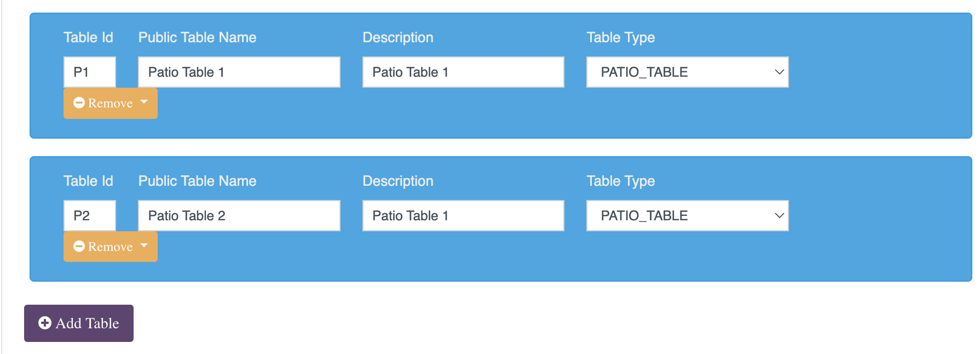The width and height of the screenshot is (980, 354).
Task: Click the minus icon on P1 Remove button
Action: 79,103
